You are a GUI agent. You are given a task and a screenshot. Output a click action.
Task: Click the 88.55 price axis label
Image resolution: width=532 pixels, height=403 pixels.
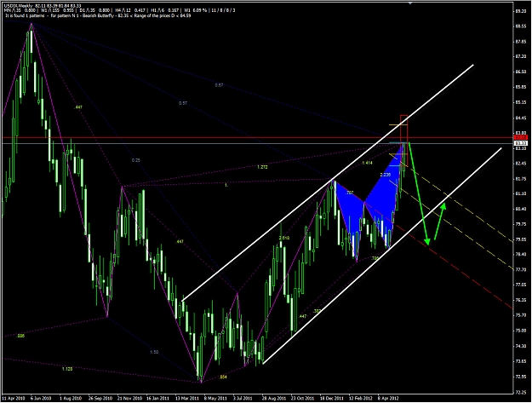[520, 26]
